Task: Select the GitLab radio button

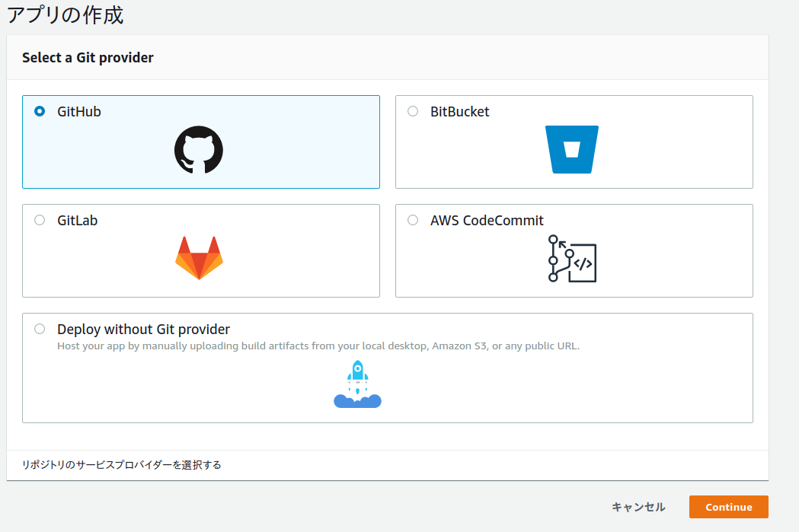Action: point(39,220)
